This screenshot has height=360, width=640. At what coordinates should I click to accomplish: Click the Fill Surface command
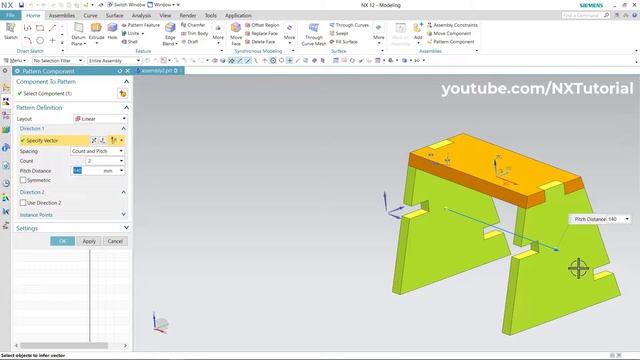[343, 42]
